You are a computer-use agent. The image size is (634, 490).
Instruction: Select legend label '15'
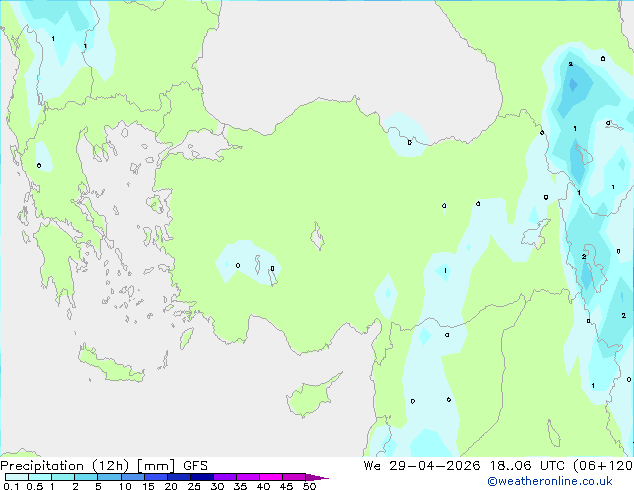(x=148, y=486)
